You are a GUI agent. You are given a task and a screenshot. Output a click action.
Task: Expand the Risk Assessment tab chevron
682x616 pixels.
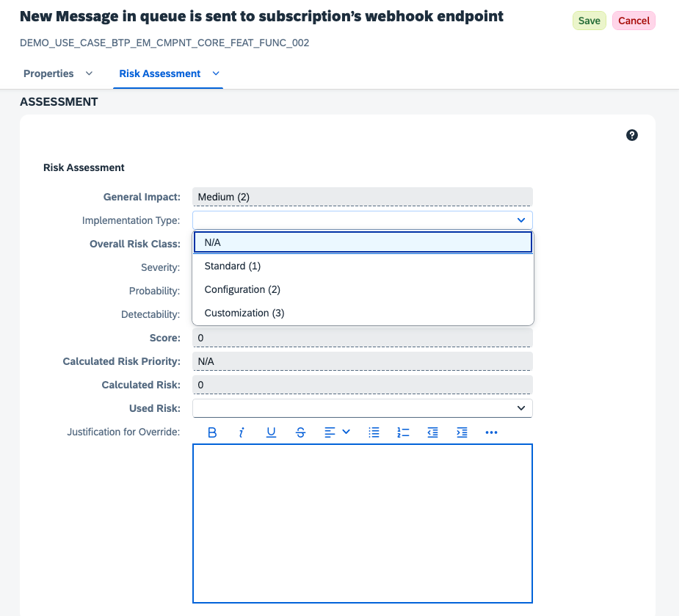pyautogui.click(x=215, y=73)
